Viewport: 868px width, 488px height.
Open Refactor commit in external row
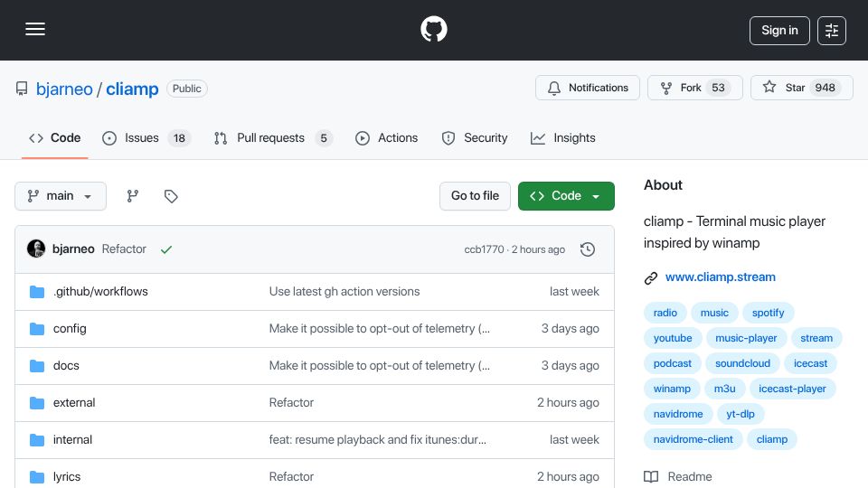[291, 403]
